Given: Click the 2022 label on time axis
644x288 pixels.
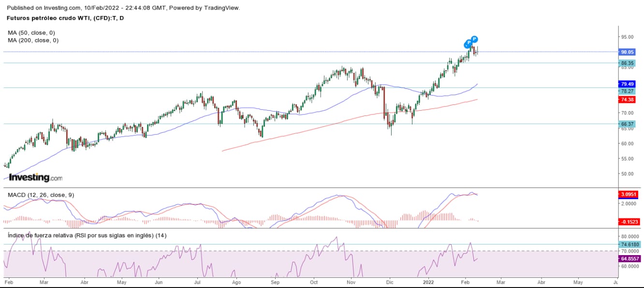Looking at the screenshot, I should click(429, 281).
